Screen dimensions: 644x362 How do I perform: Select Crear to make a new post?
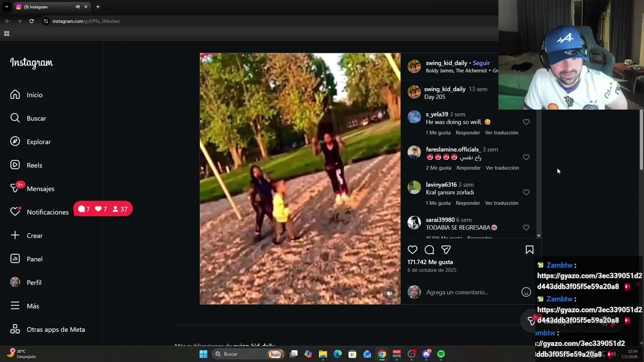(27, 235)
